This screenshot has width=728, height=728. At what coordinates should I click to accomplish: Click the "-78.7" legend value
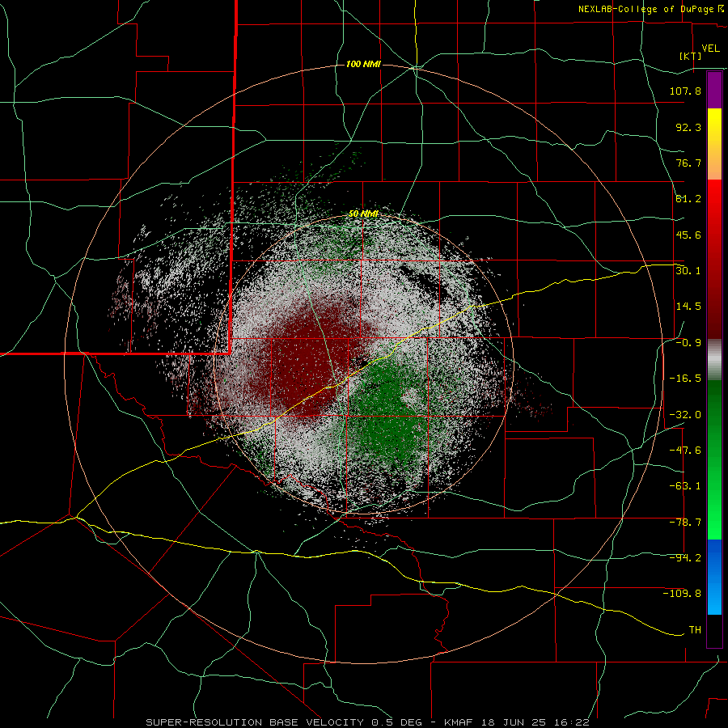(x=685, y=523)
